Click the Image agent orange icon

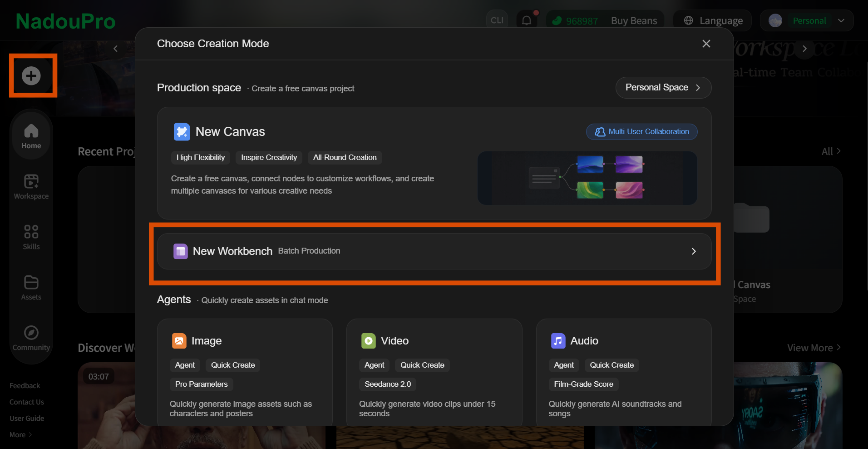179,341
